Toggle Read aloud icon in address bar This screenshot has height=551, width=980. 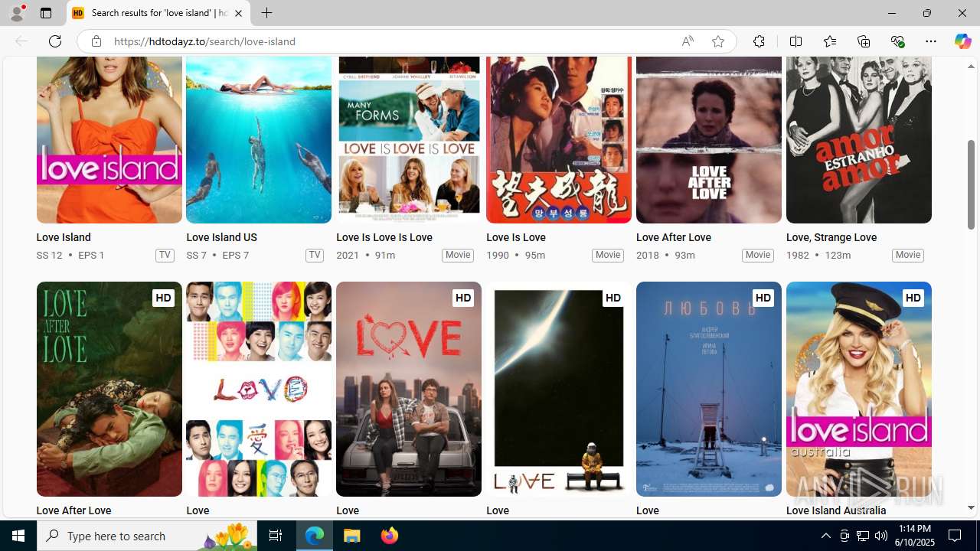(x=688, y=41)
